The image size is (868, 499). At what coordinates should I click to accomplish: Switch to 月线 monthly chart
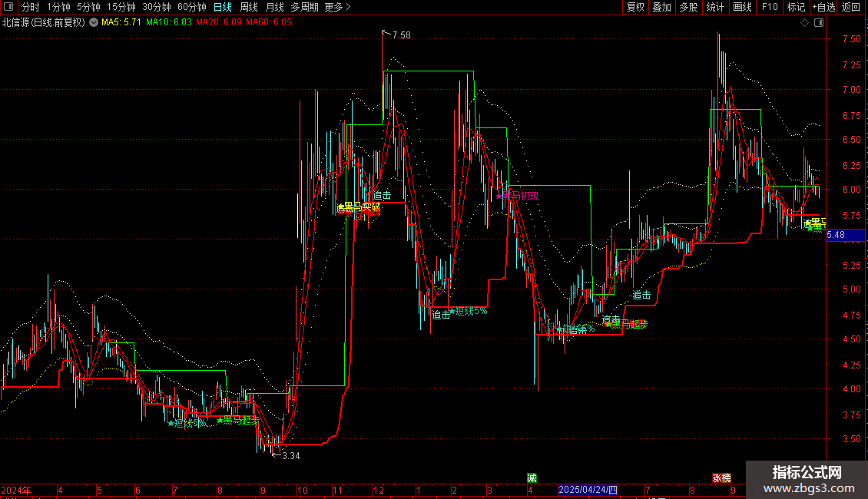click(274, 7)
